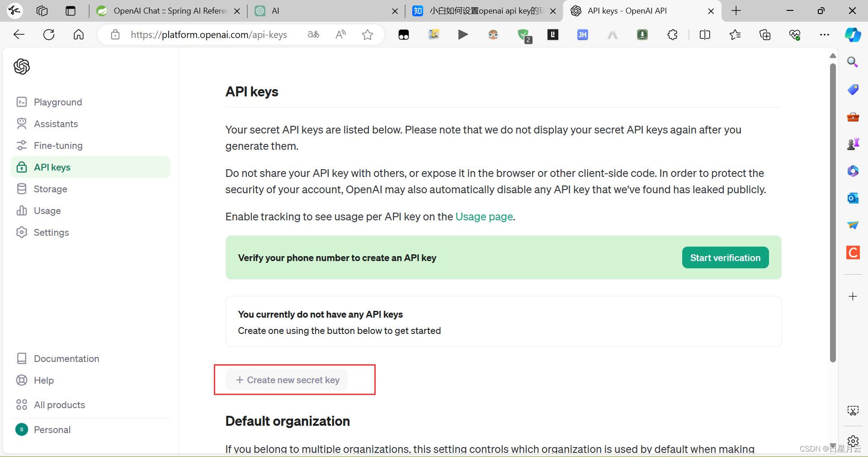
Task: Click the sidebar plus customize icon
Action: pyautogui.click(x=853, y=296)
